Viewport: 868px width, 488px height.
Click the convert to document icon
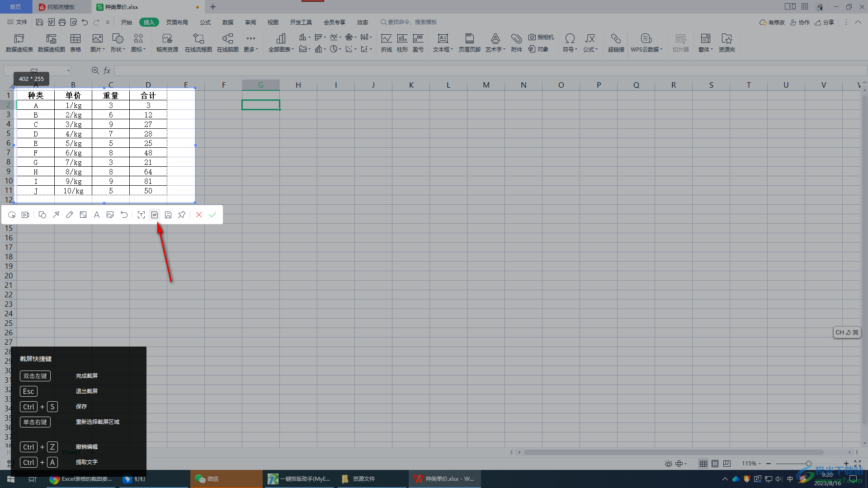155,215
